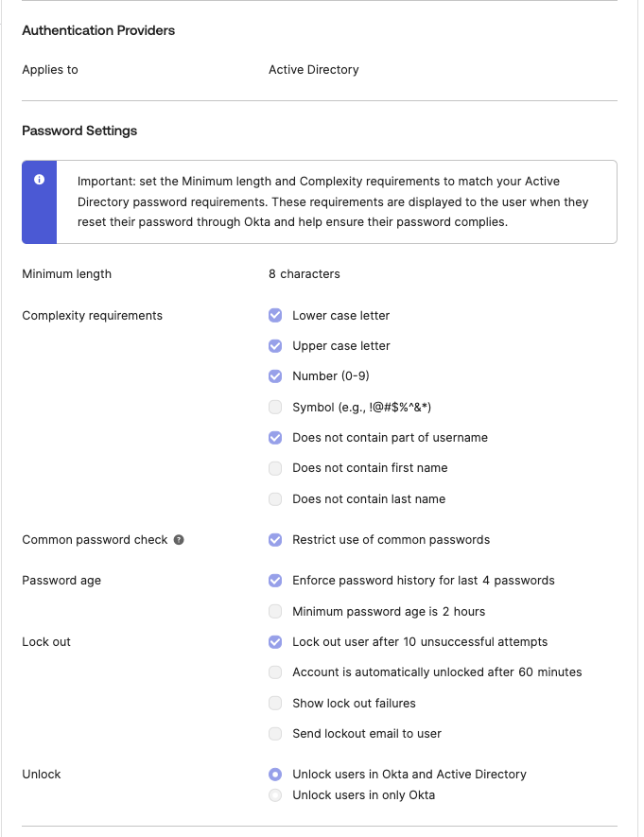644x837 pixels.
Task: Uncheck Enforce password history option
Action: pyautogui.click(x=274, y=580)
